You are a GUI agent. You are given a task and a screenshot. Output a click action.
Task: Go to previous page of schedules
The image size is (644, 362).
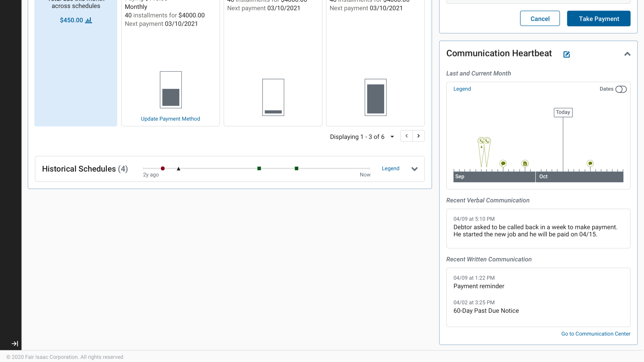pos(407,136)
